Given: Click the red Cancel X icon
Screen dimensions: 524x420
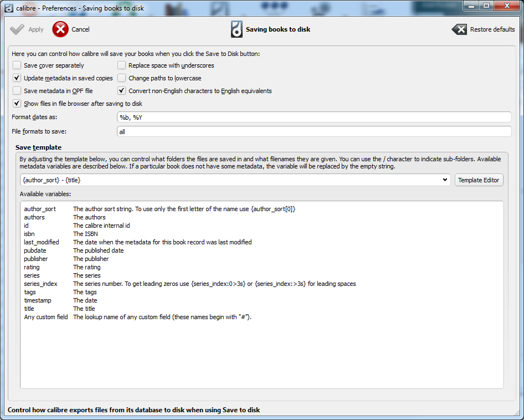Looking at the screenshot, I should tap(60, 29).
